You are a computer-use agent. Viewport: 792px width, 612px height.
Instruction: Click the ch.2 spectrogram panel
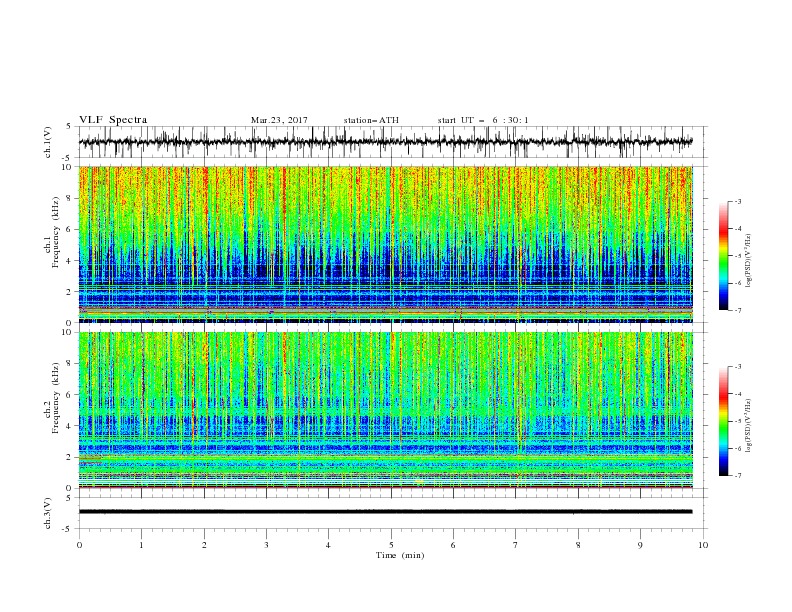click(x=386, y=410)
